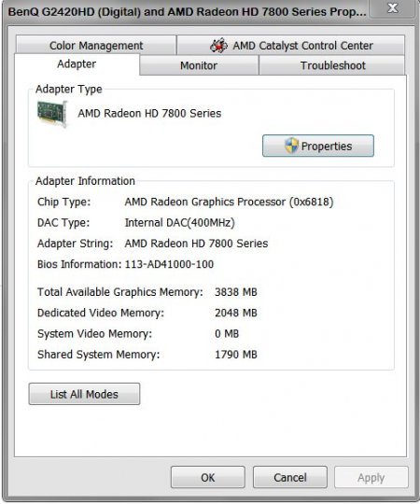Switch to the Color Management tab
The image size is (420, 504).
[x=96, y=46]
